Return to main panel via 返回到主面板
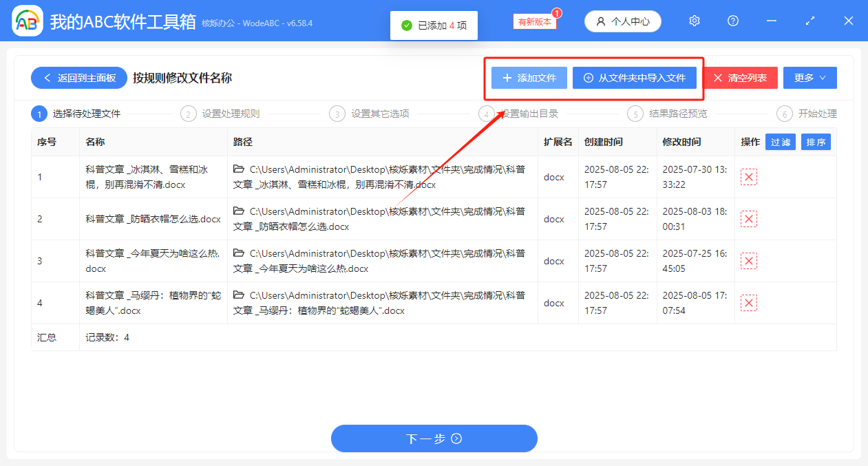This screenshot has height=466, width=868. tap(78, 78)
